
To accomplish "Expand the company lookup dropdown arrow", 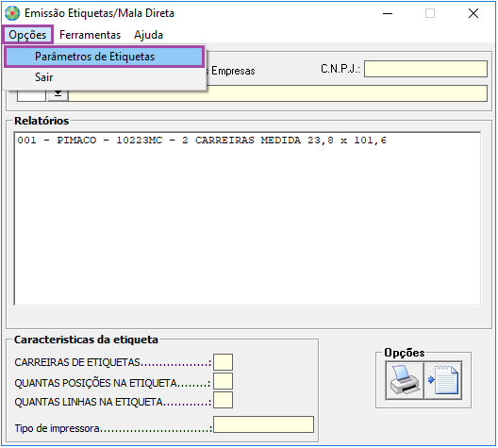I will [x=58, y=95].
